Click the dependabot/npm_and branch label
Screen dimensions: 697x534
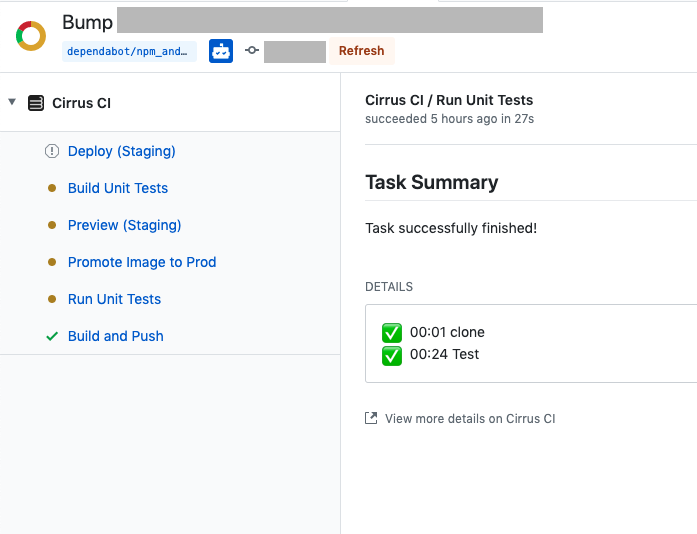click(129, 52)
